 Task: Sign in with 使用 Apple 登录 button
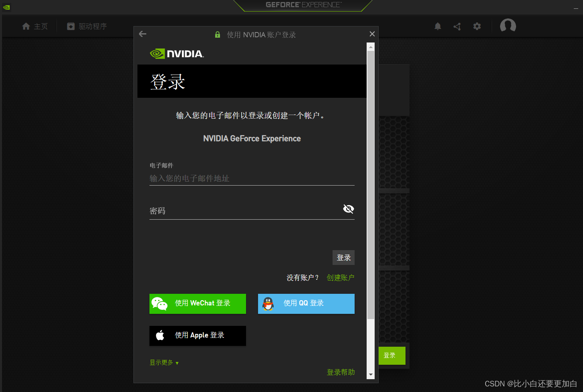pyautogui.click(x=198, y=336)
